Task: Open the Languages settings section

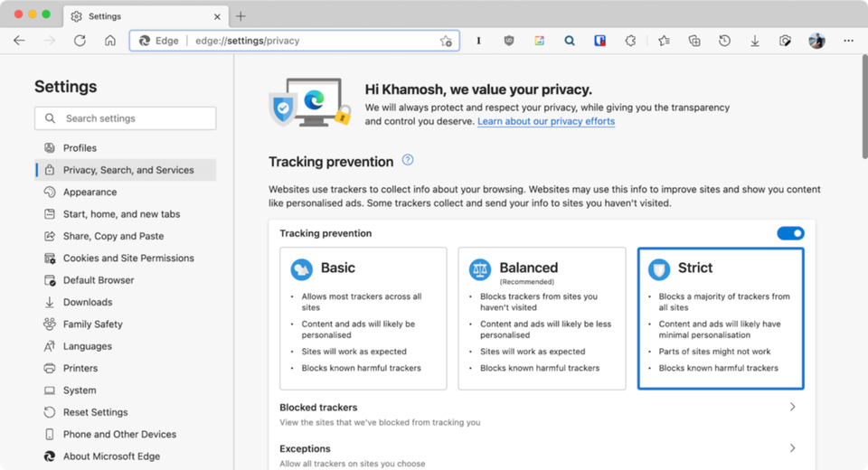Action: (126, 346)
